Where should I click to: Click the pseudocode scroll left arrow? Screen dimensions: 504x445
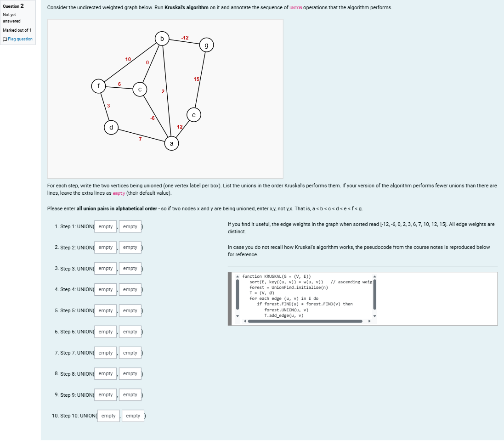(245, 321)
